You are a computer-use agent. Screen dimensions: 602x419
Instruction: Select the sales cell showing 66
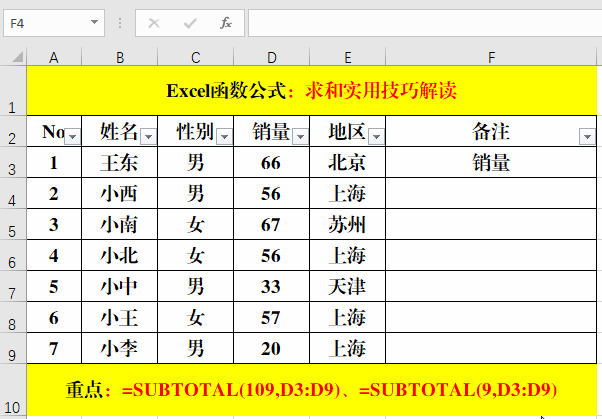271,162
